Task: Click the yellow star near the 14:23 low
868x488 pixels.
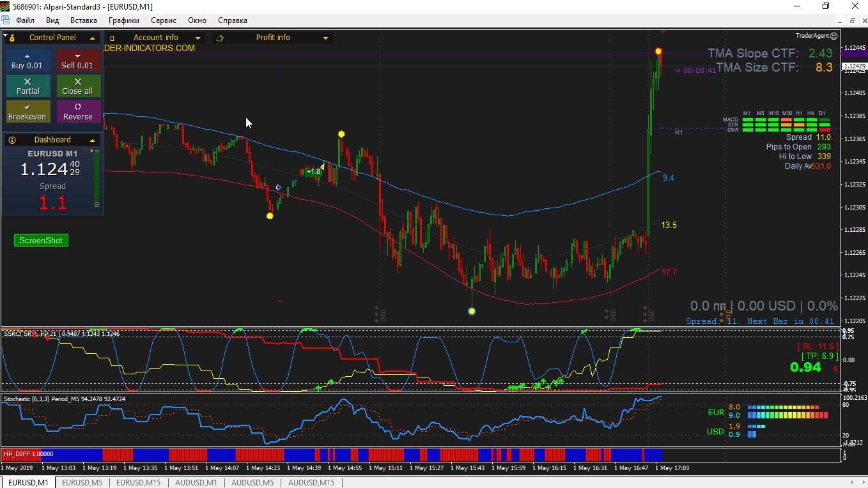Action: 270,216
